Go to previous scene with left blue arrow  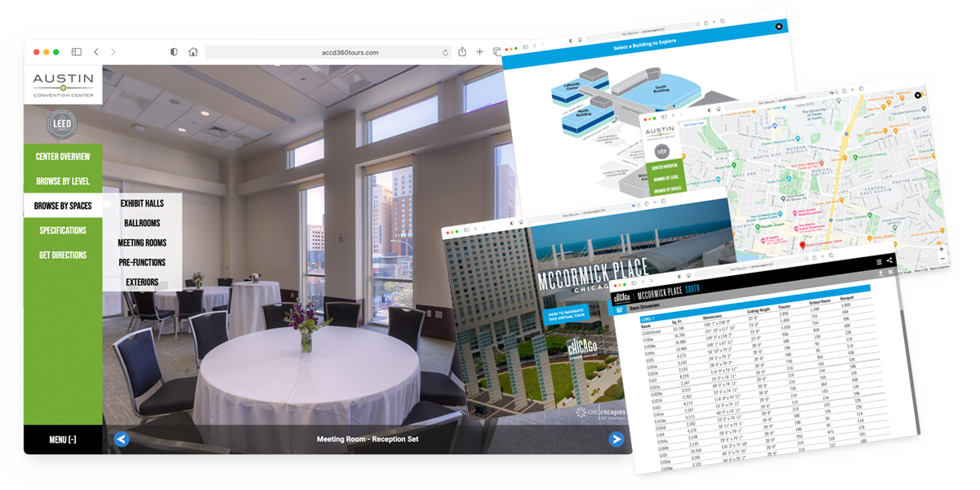[x=122, y=439]
